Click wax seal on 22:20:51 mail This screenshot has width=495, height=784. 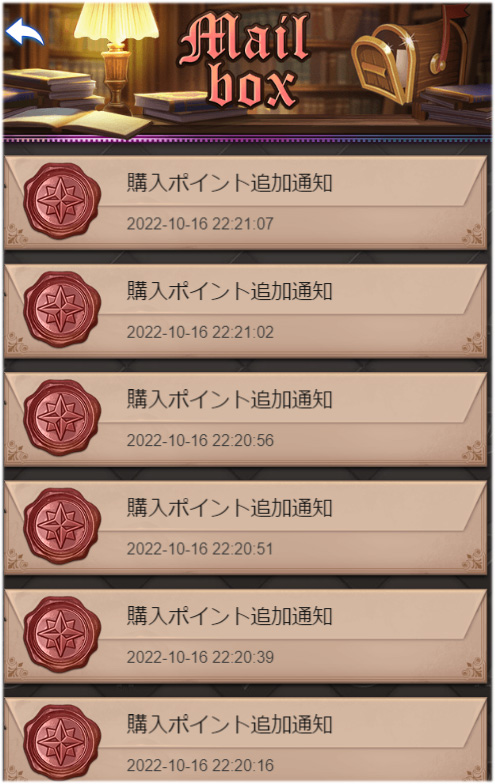(x=62, y=526)
